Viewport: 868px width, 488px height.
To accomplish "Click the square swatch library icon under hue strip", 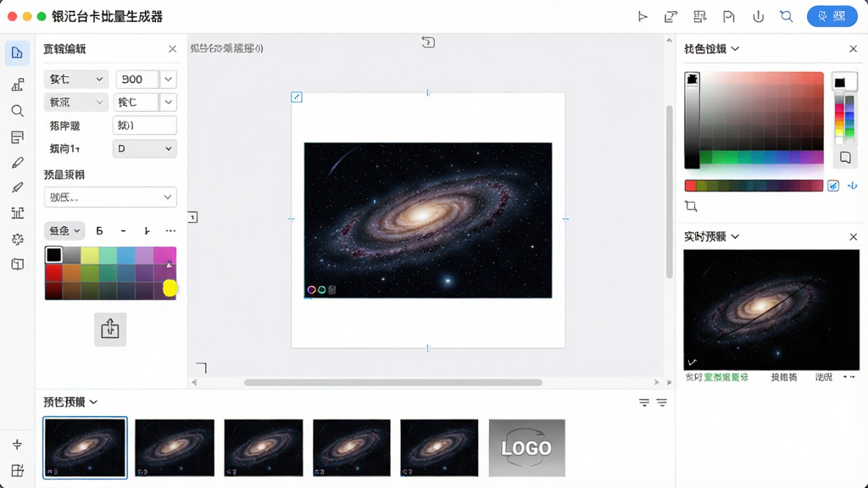I will [845, 157].
